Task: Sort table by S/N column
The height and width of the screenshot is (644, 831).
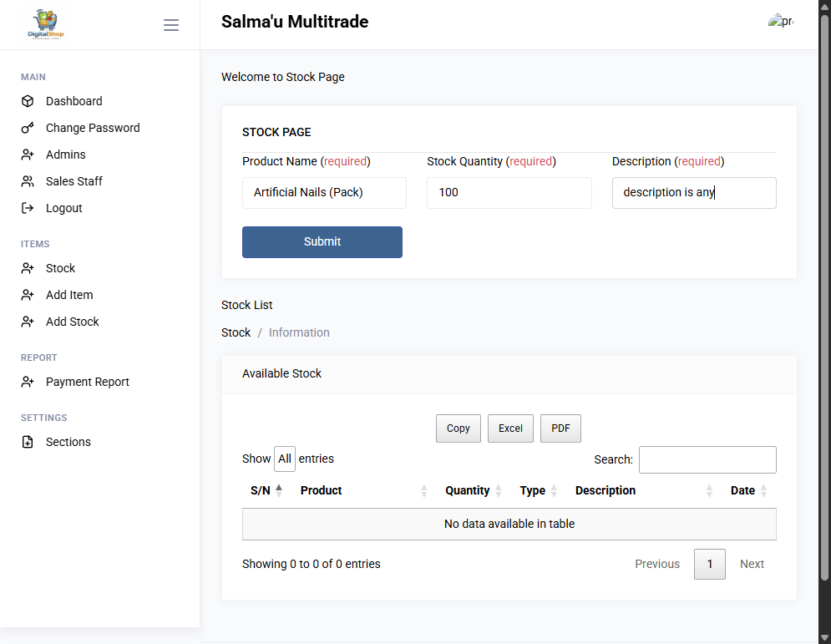Action: click(x=266, y=491)
